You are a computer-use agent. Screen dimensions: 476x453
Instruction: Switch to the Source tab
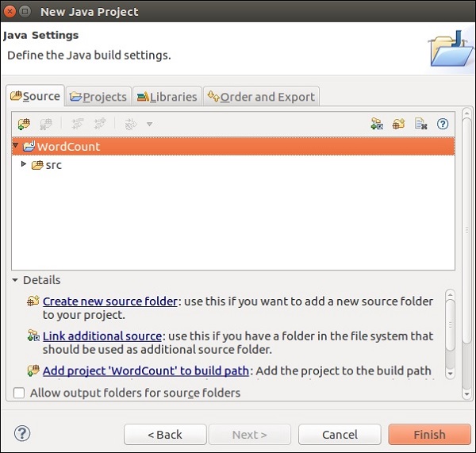[35, 96]
